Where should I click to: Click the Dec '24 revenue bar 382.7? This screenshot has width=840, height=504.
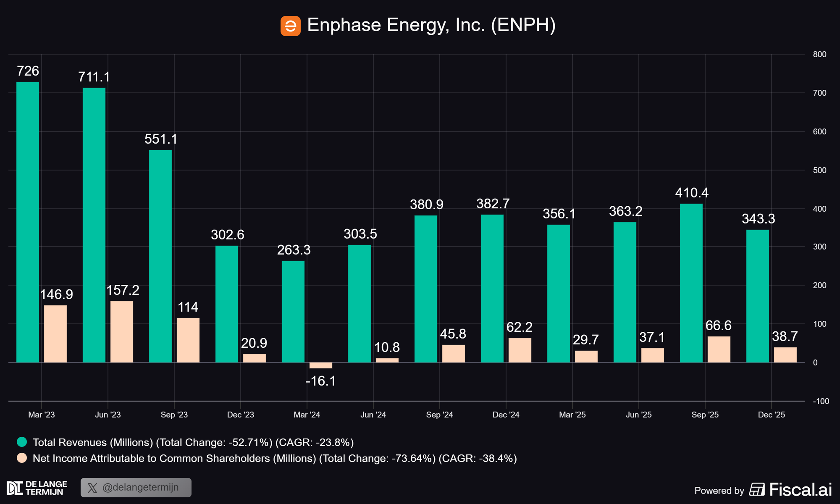492,288
